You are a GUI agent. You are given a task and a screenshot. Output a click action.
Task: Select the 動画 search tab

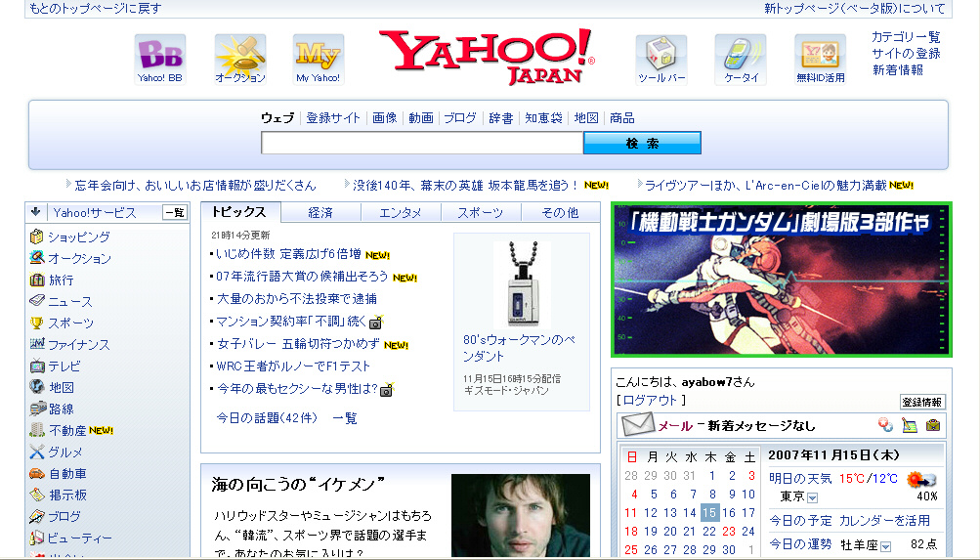[421, 117]
